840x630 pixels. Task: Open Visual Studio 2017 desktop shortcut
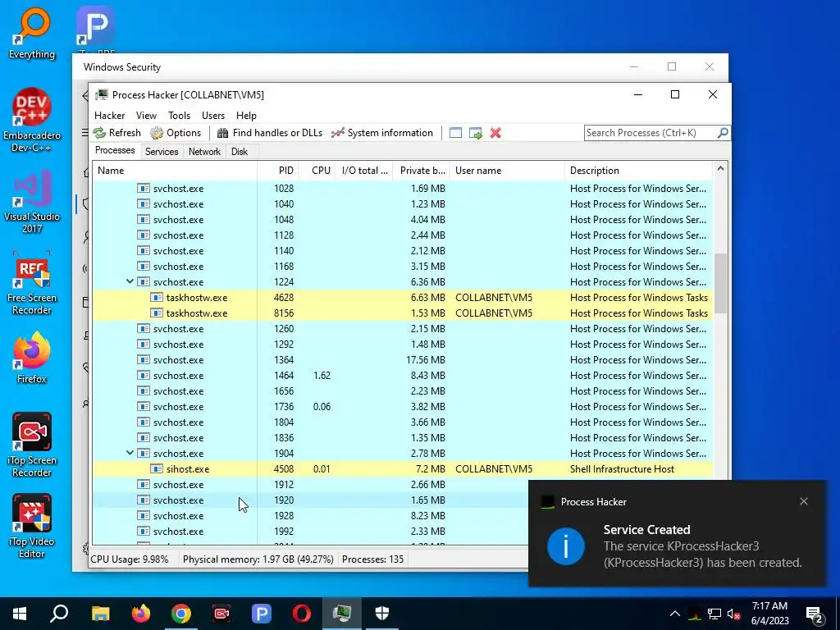(32, 202)
